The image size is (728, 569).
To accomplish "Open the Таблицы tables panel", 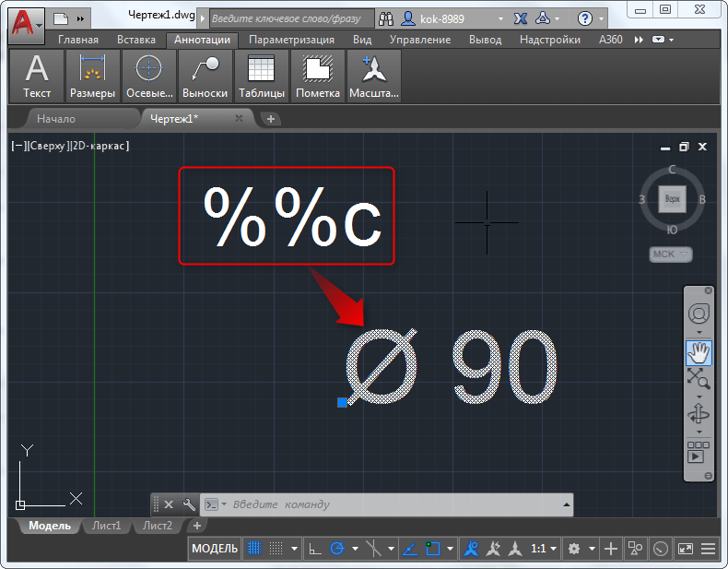I will click(x=262, y=77).
